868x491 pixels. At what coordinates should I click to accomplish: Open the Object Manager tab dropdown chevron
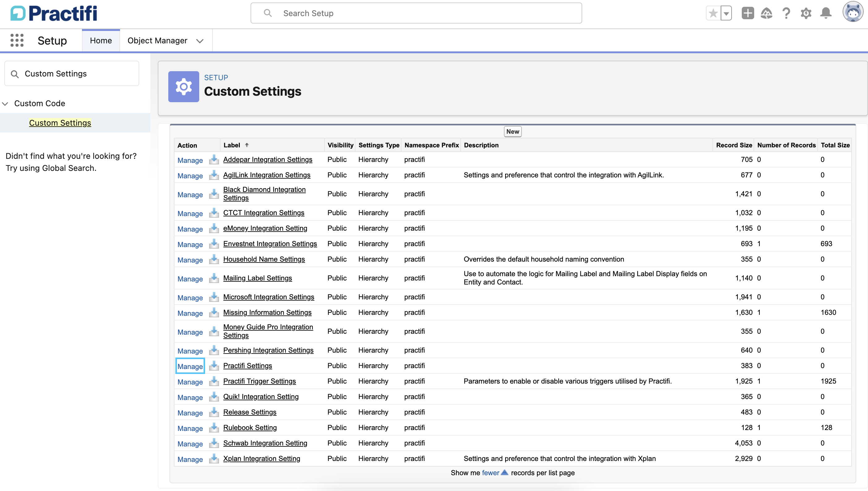200,41
